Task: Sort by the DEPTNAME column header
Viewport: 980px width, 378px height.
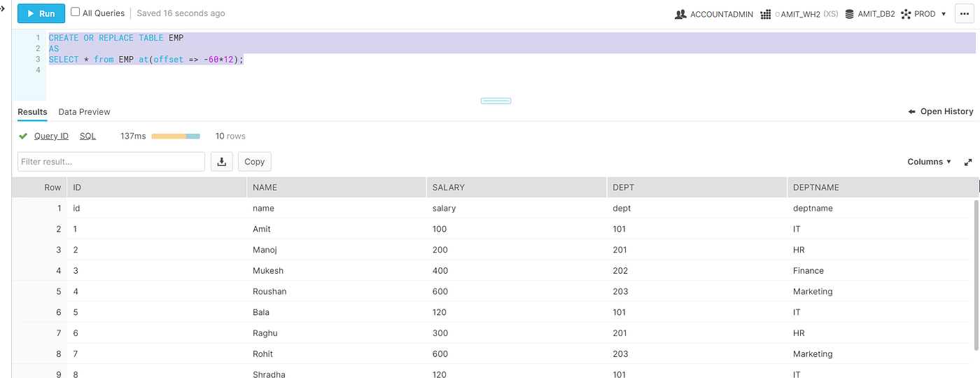Action: [x=882, y=187]
